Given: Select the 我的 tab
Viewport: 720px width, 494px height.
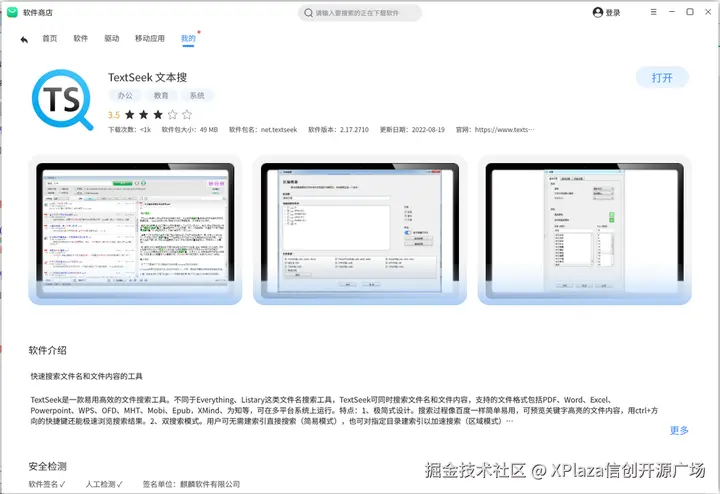Looking at the screenshot, I should point(188,39).
